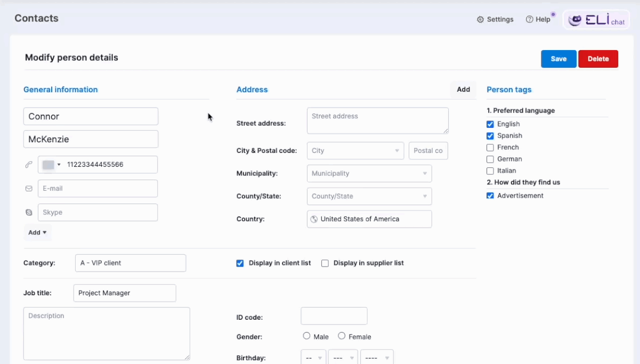Click the Settings gear icon

[480, 19]
